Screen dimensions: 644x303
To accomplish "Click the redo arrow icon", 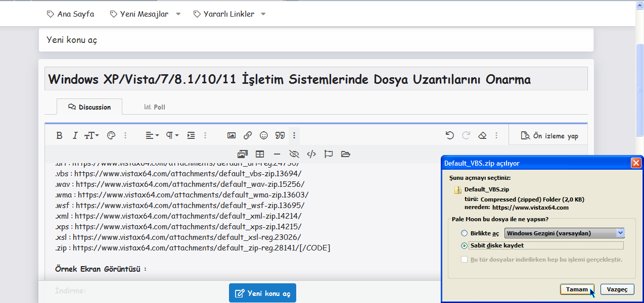I will 466,135.
